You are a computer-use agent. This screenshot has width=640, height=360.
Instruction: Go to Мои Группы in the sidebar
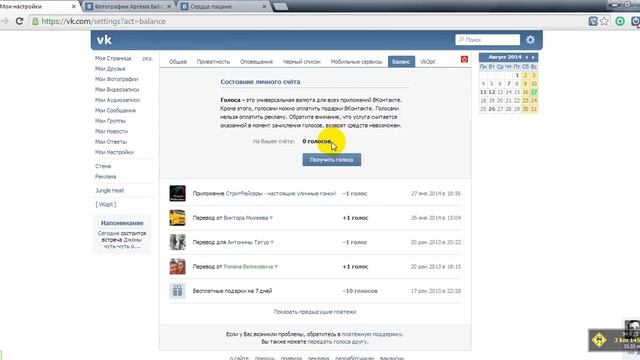click(x=110, y=121)
